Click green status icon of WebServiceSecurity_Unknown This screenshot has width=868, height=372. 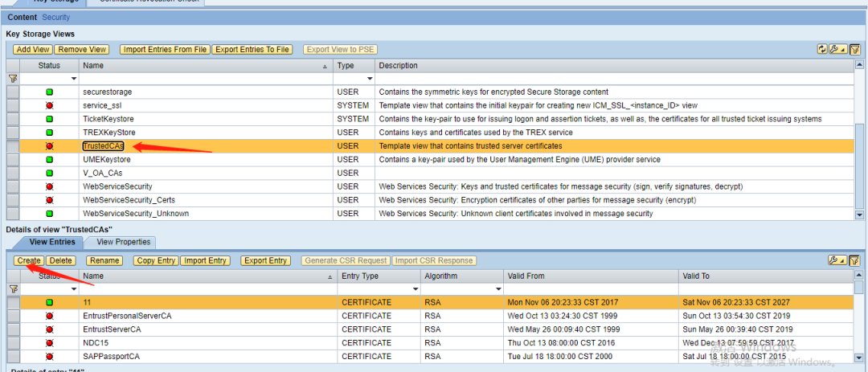[x=49, y=213]
